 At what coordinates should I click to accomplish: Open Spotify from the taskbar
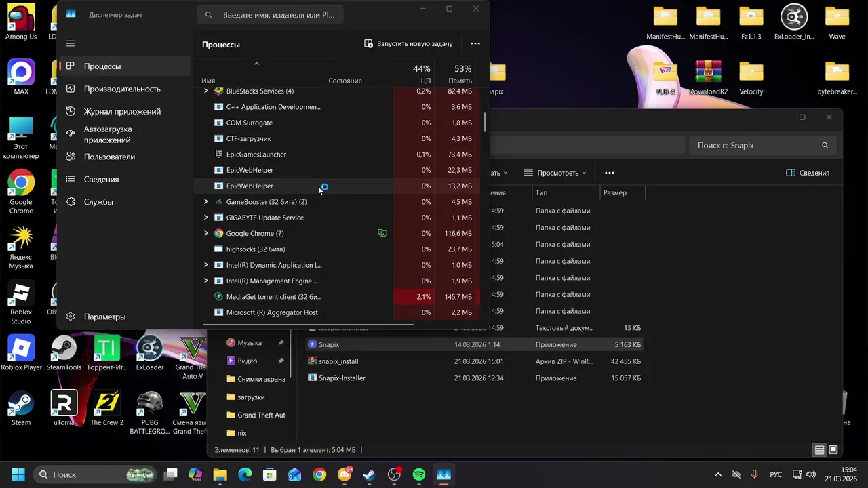419,474
